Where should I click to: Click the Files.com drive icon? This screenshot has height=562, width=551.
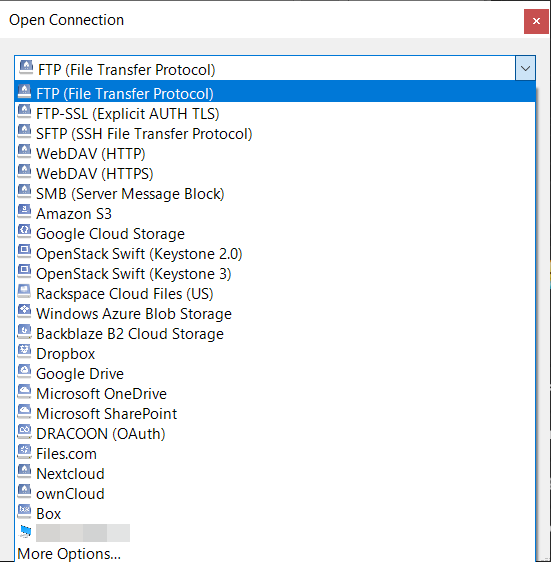tap(24, 451)
